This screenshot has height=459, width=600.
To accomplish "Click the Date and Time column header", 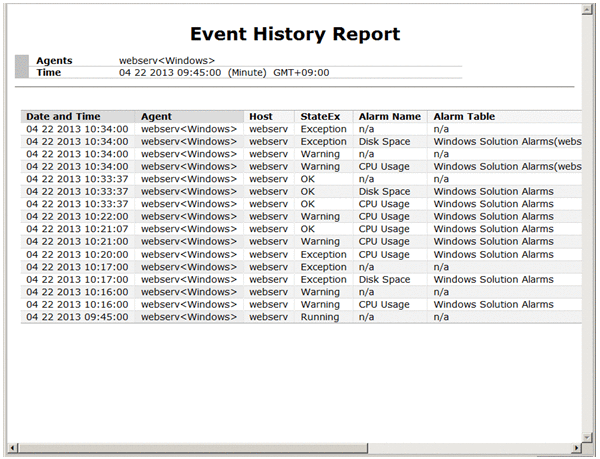I will pos(63,117).
